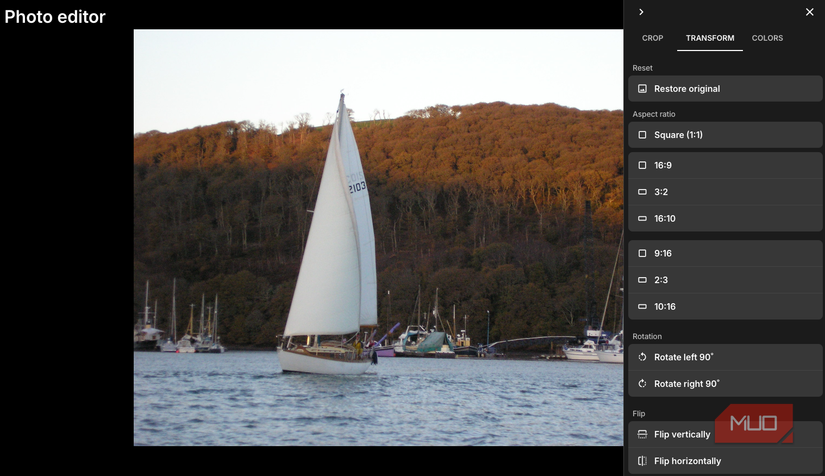Click the Flip vertically icon
This screenshot has height=476, width=825.
click(x=642, y=434)
